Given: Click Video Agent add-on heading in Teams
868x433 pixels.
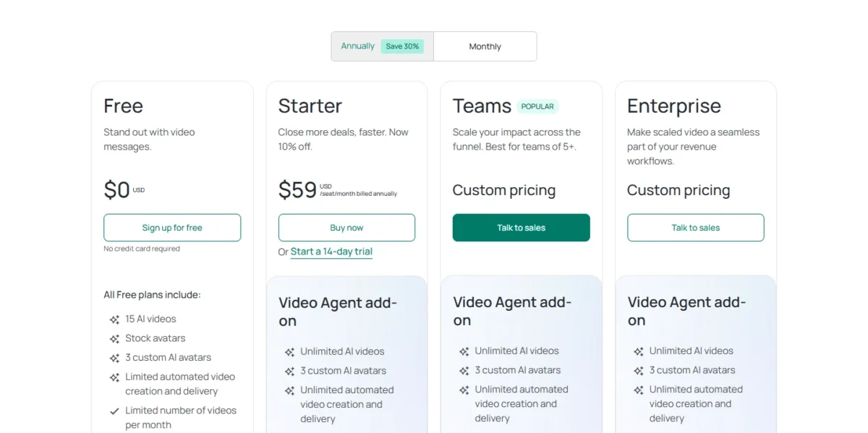Looking at the screenshot, I should [512, 312].
